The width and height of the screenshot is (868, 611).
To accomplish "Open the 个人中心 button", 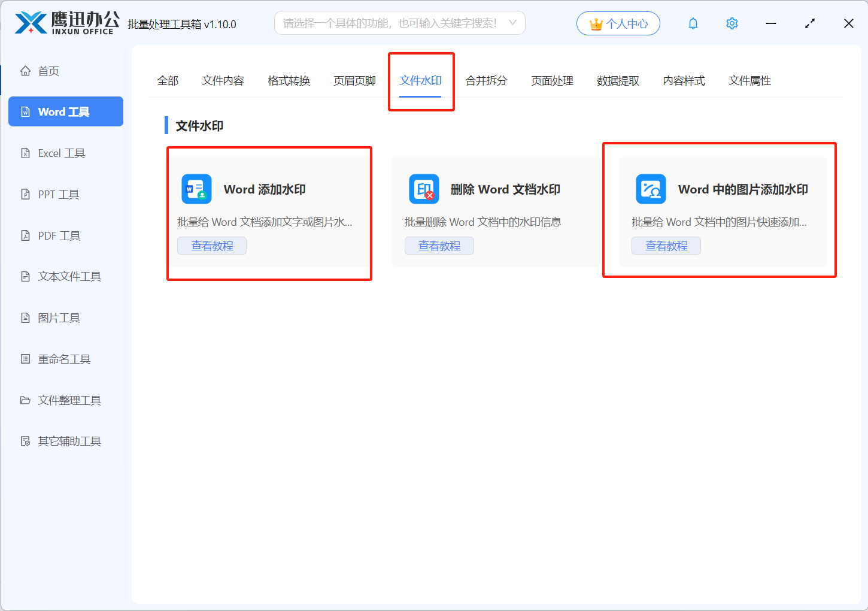I will point(618,23).
